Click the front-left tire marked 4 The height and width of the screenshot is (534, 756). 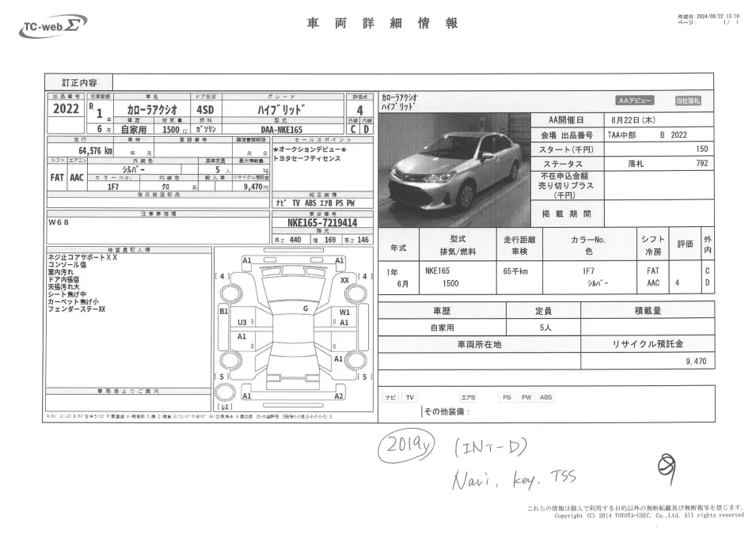coord(230,294)
